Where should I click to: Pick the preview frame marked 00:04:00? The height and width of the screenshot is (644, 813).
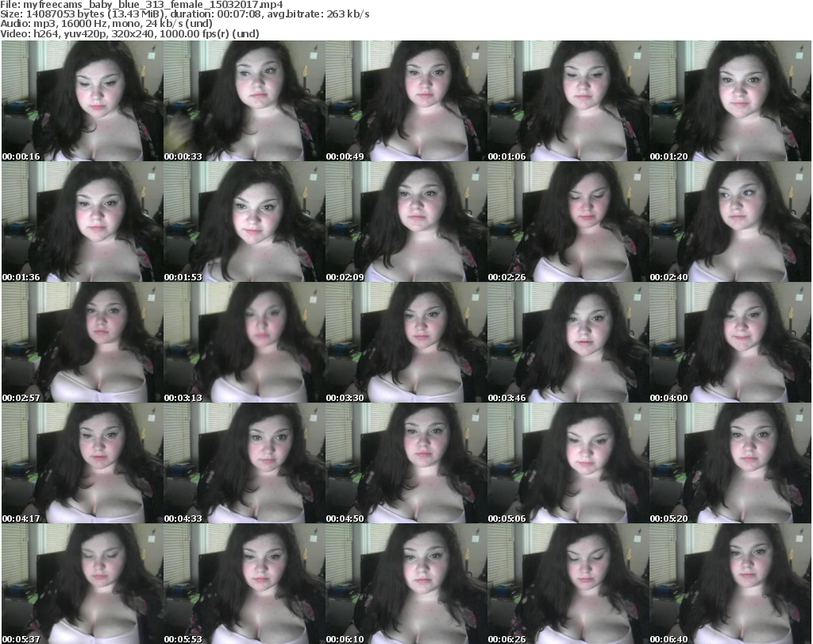730,342
